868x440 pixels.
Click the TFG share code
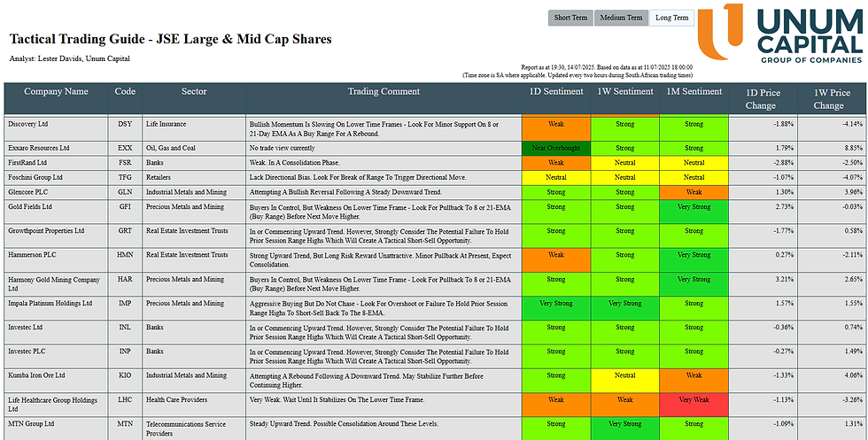(x=125, y=178)
